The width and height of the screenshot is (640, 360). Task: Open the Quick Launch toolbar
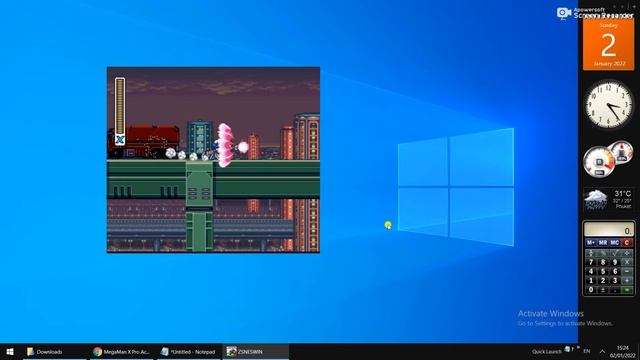pyautogui.click(x=547, y=351)
